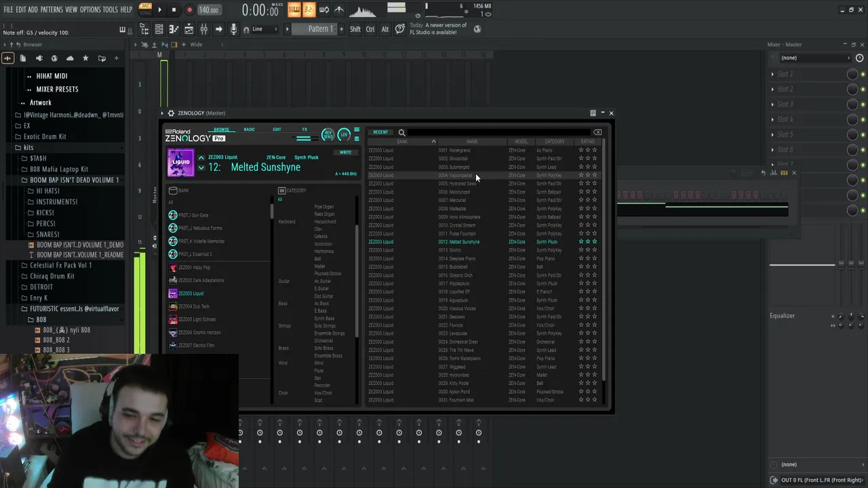The height and width of the screenshot is (488, 868).
Task: Select next tone with down arrow
Action: click(201, 167)
